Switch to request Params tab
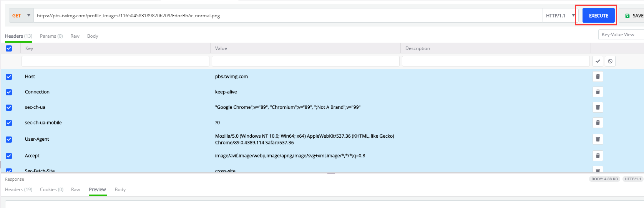This screenshot has height=208, width=644. pyautogui.click(x=51, y=36)
